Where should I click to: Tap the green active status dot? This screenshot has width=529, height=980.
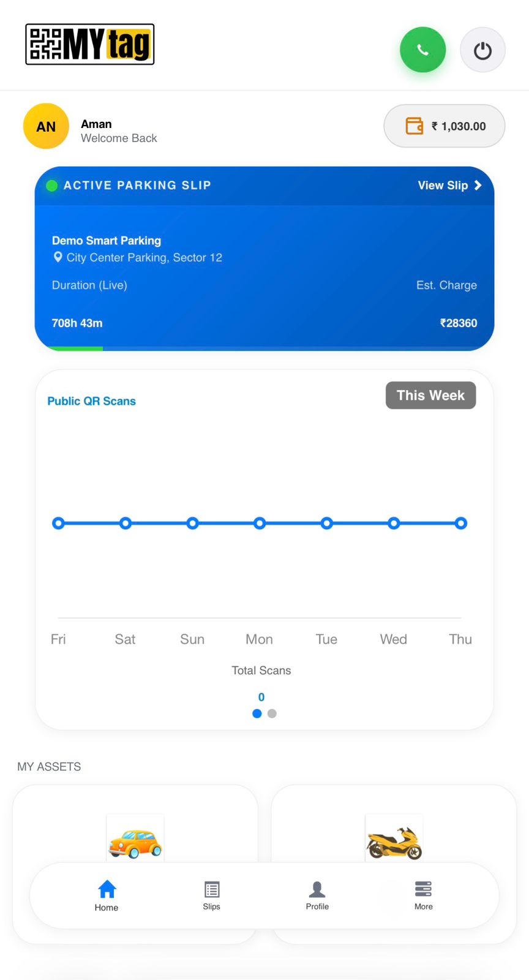pos(52,185)
